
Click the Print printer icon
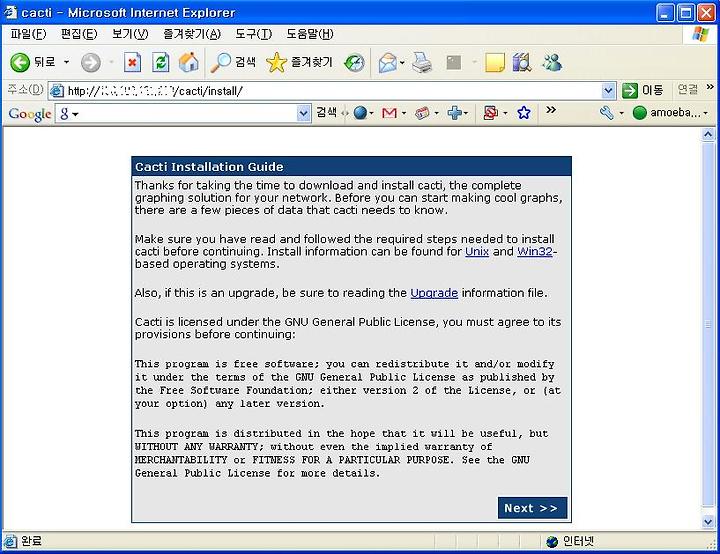click(422, 63)
